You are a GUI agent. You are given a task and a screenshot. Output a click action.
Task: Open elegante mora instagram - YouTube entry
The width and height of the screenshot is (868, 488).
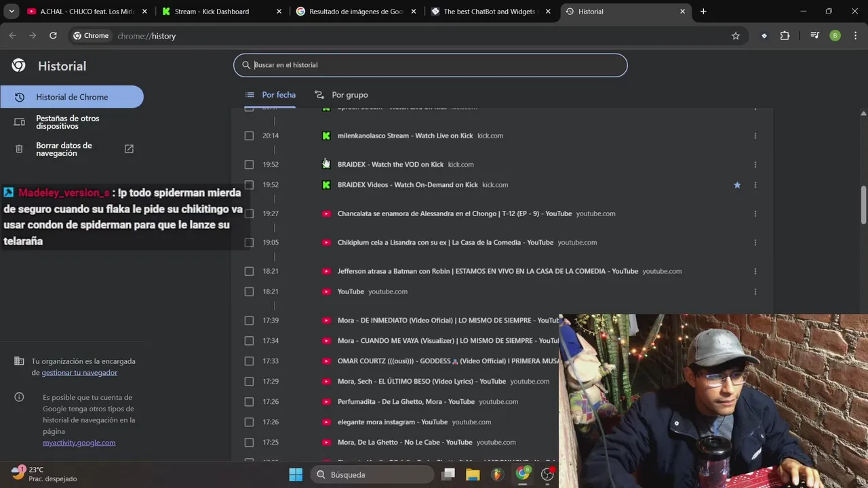(x=393, y=422)
